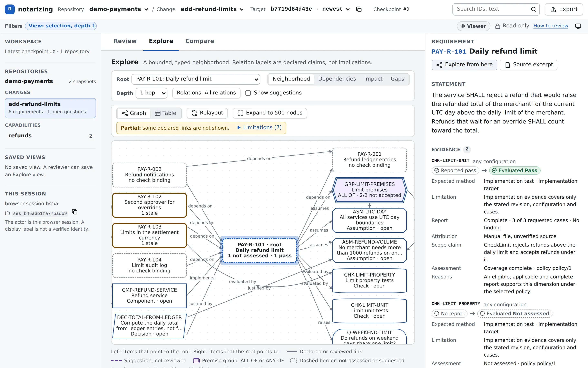
Task: Click DEC-TOTAL-FROM-LEDGER decision node
Action: 149,326
